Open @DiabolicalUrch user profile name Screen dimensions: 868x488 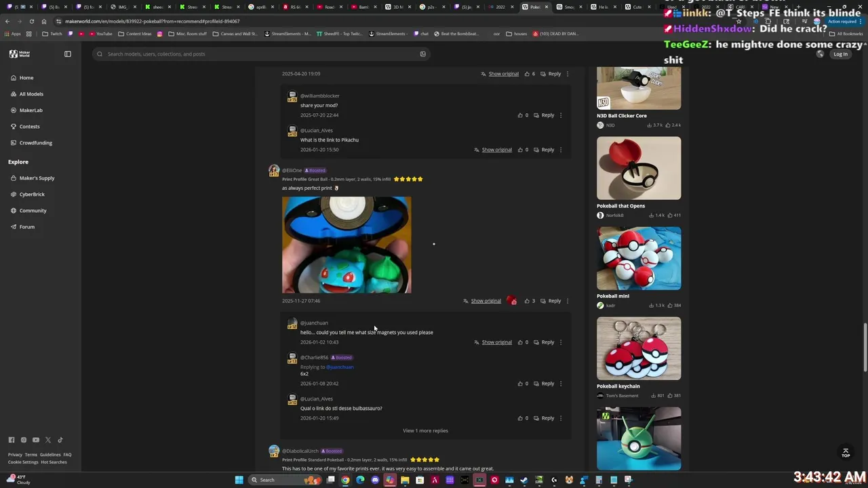(300, 451)
